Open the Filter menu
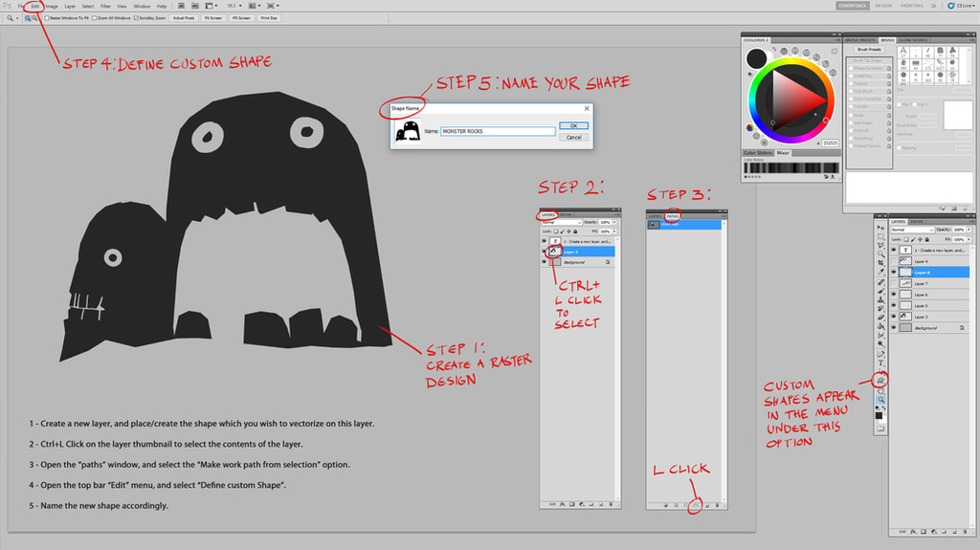The height and width of the screenshot is (550, 980). point(105,7)
